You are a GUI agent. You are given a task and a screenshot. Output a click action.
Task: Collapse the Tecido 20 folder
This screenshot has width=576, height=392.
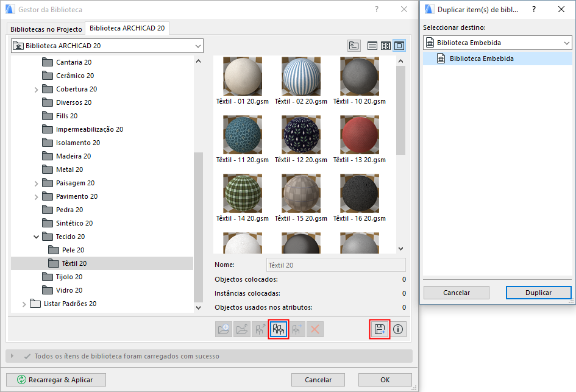pyautogui.click(x=36, y=237)
